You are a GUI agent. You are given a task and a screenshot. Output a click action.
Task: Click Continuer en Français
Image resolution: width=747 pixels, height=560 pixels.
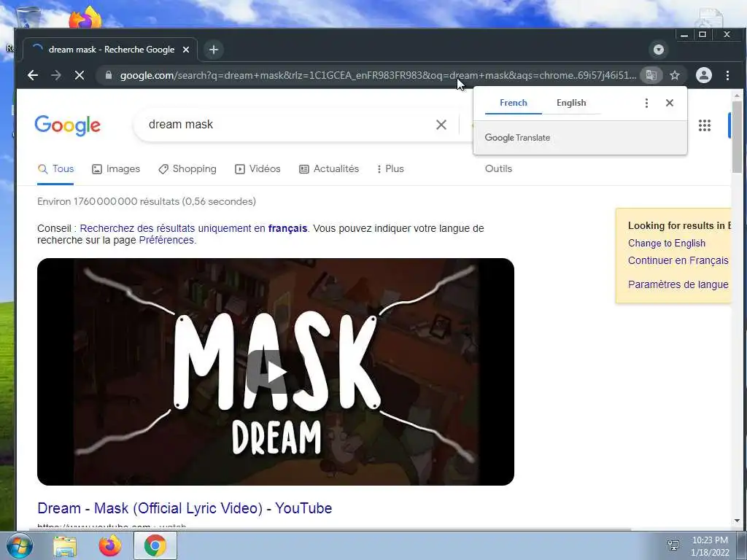678,261
